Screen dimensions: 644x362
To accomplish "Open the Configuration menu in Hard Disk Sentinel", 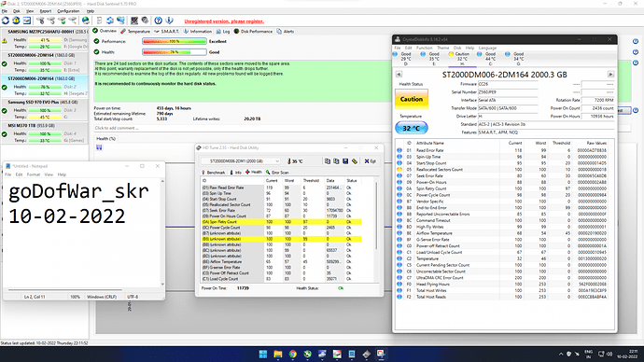I will (68, 11).
